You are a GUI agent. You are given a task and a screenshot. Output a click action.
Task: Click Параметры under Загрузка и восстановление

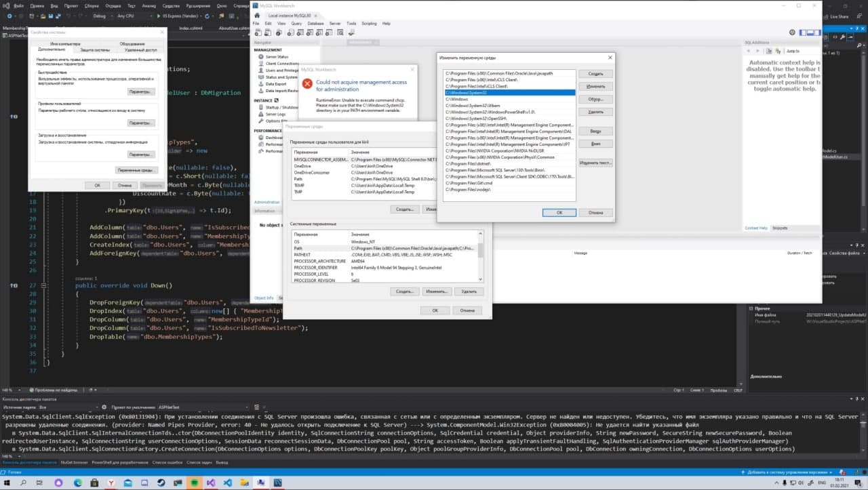click(x=141, y=155)
